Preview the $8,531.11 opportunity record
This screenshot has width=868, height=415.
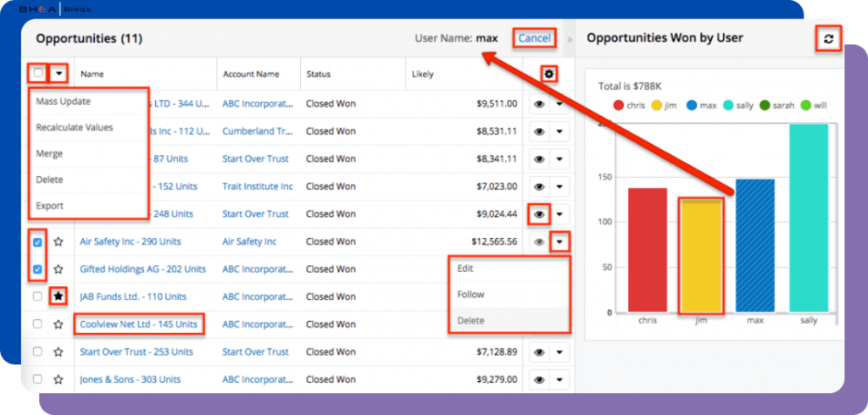[539, 131]
